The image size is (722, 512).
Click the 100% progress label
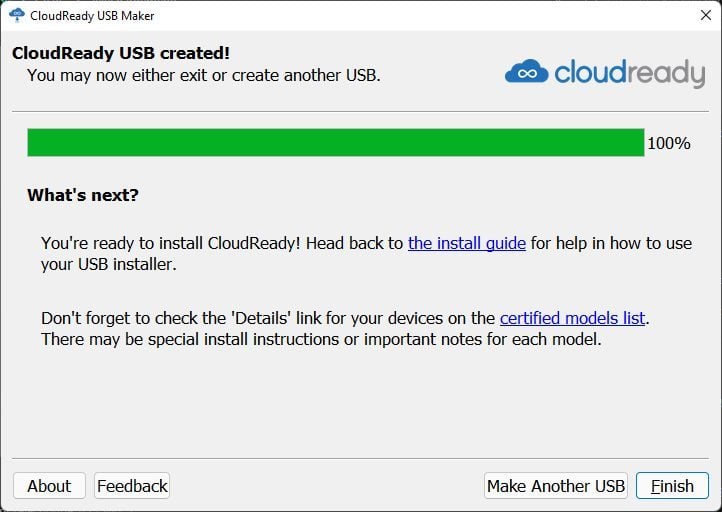point(669,143)
